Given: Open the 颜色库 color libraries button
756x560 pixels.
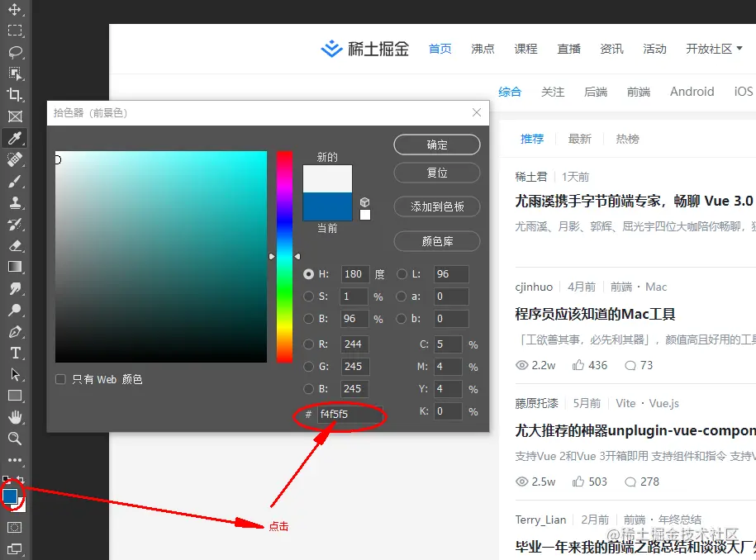Looking at the screenshot, I should point(437,241).
